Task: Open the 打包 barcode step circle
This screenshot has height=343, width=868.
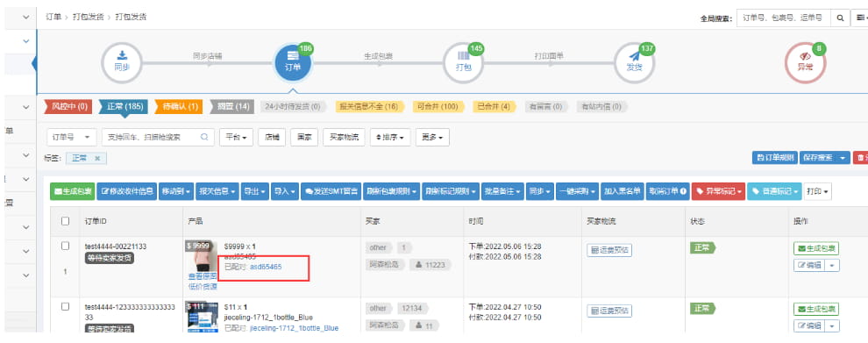Action: pyautogui.click(x=463, y=62)
